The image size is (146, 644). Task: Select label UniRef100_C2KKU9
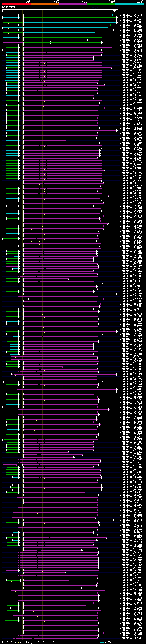[x=131, y=254]
